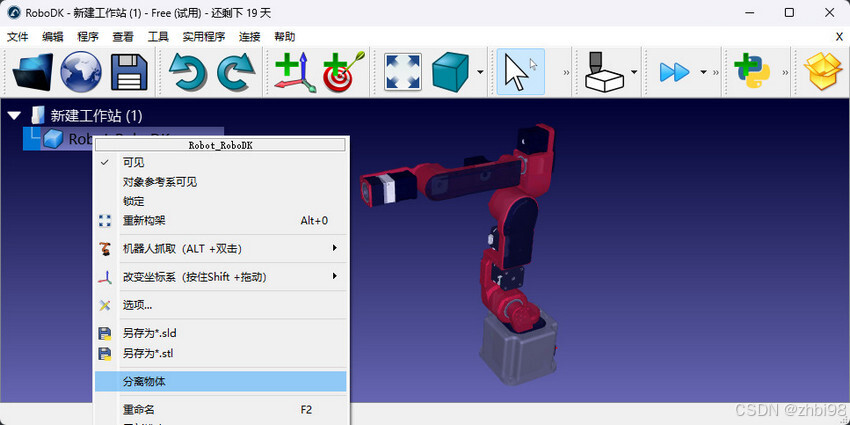
Task: Select the isometric view cube
Action: pyautogui.click(x=450, y=72)
